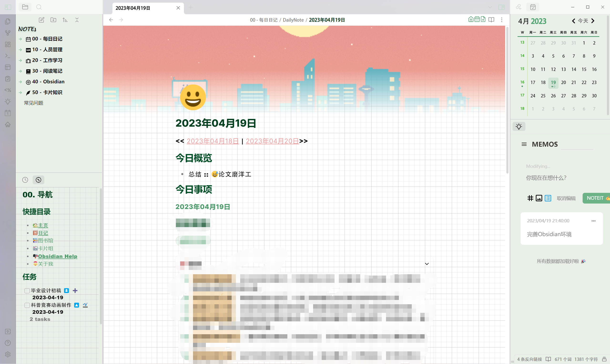Open today's daily note via the calendar icon
The image size is (610, 364).
(x=477, y=19)
